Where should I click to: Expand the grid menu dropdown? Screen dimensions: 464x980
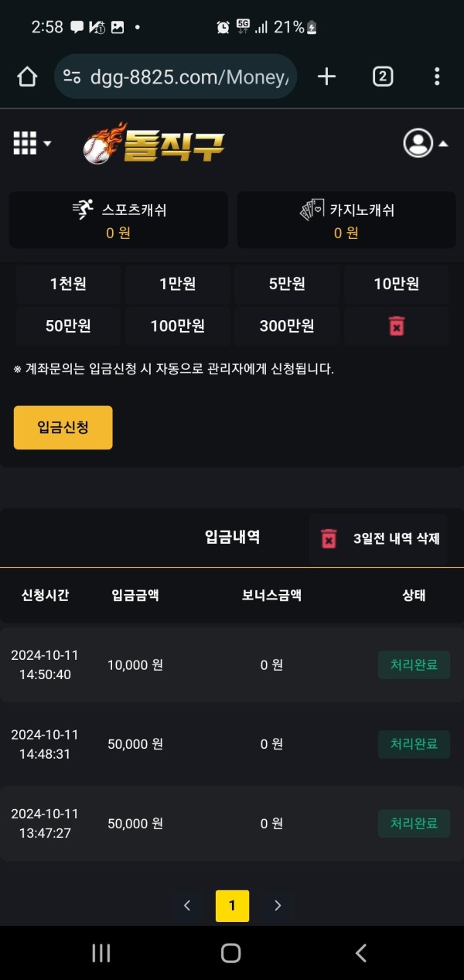[x=32, y=143]
